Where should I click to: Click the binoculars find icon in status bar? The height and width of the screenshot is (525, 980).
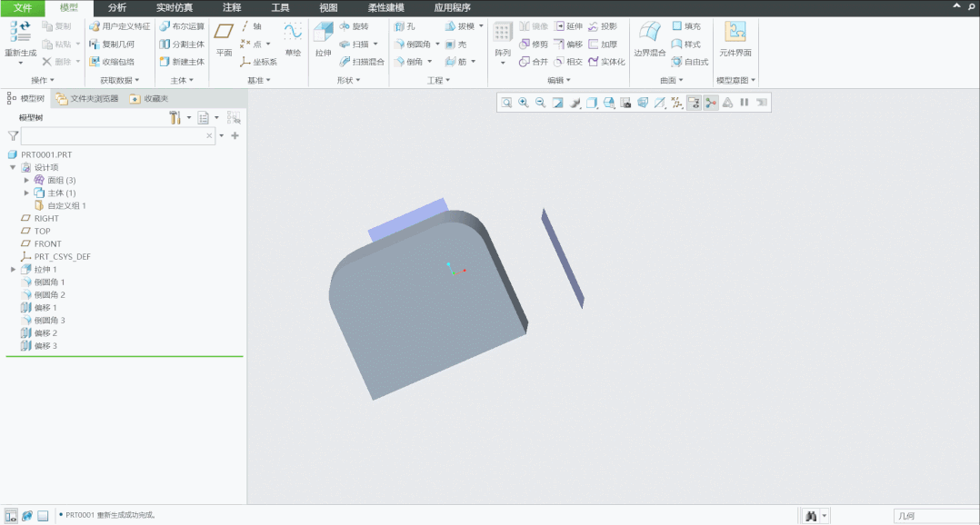(x=811, y=516)
